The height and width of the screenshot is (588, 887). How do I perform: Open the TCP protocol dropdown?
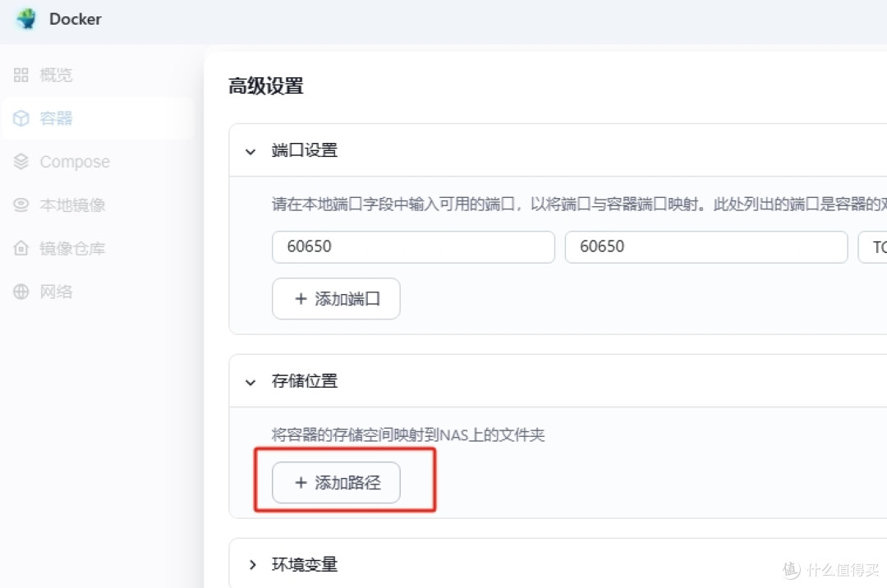click(x=877, y=246)
